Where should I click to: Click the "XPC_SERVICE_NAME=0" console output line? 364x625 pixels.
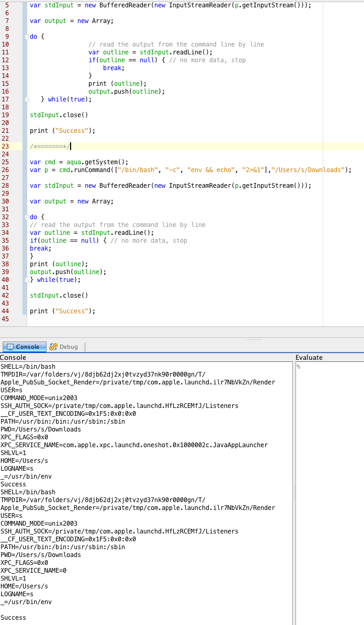[33, 571]
